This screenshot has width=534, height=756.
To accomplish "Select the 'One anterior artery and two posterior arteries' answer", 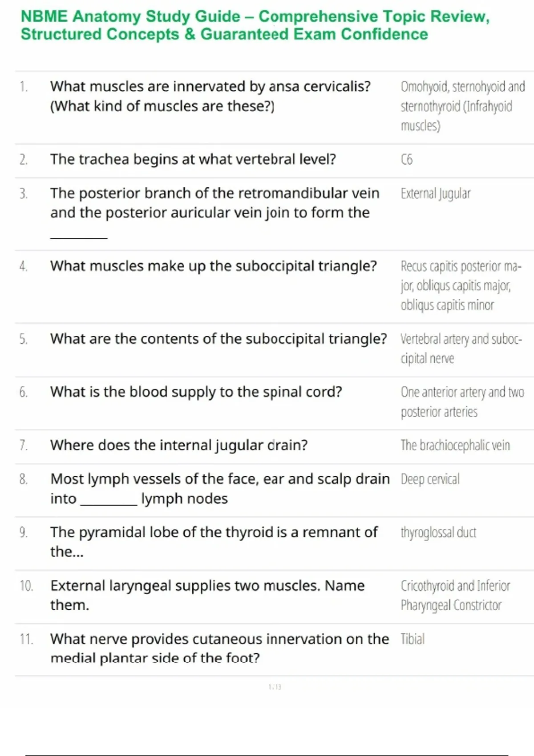I will (462, 402).
